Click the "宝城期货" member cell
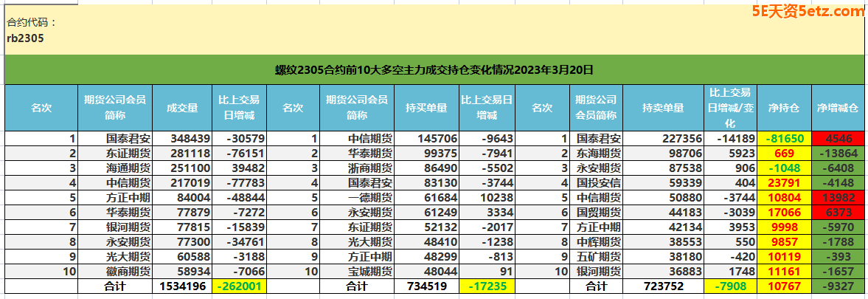This screenshot has width=868, height=299. click(x=356, y=272)
